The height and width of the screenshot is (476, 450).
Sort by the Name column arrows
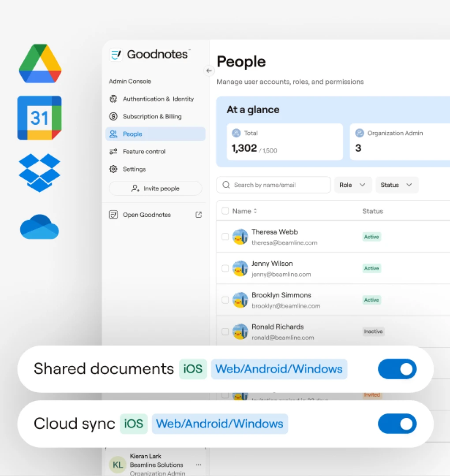tap(255, 211)
